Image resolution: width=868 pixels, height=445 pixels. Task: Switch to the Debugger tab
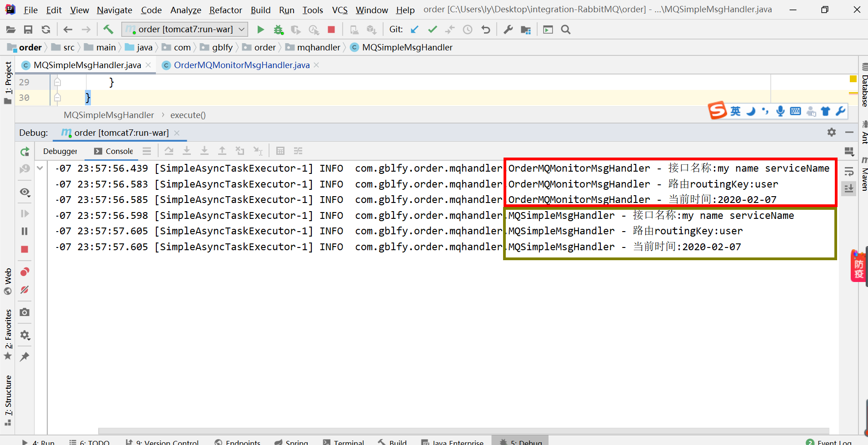(60, 151)
